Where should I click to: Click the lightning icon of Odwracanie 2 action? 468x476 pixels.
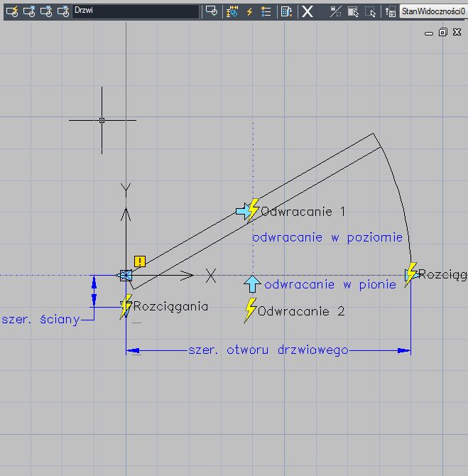(x=251, y=310)
